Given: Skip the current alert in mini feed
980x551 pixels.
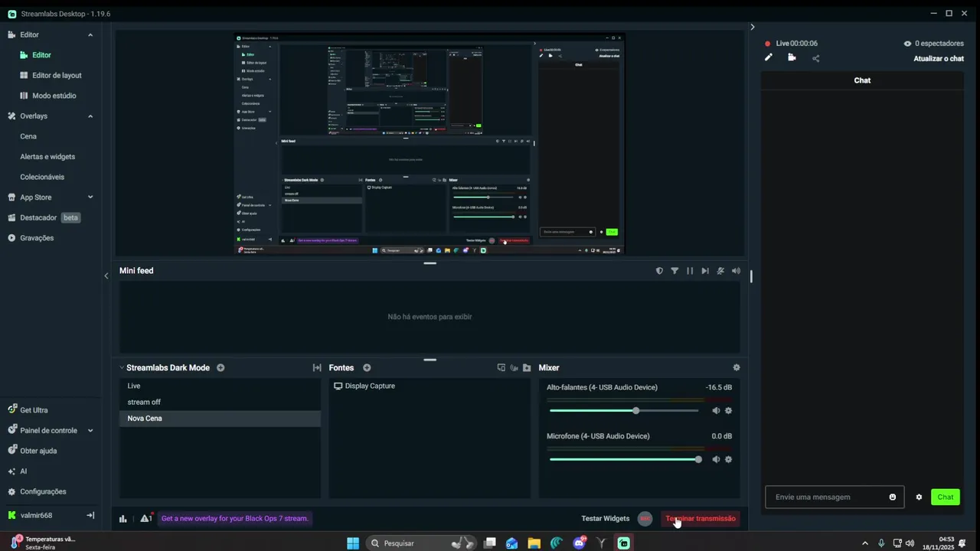Looking at the screenshot, I should click(x=705, y=271).
